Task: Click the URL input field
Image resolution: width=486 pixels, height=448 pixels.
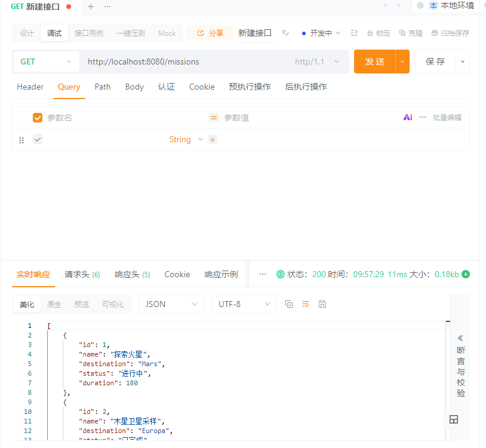Action: coord(186,62)
